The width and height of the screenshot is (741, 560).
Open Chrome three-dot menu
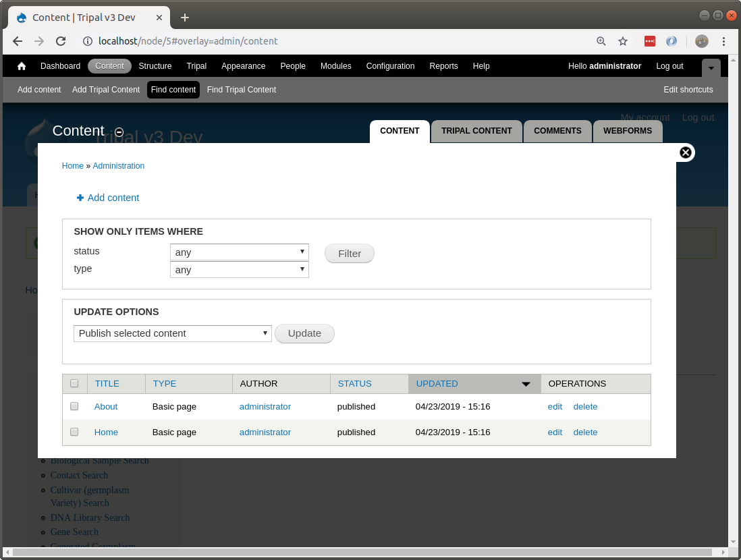coord(723,41)
